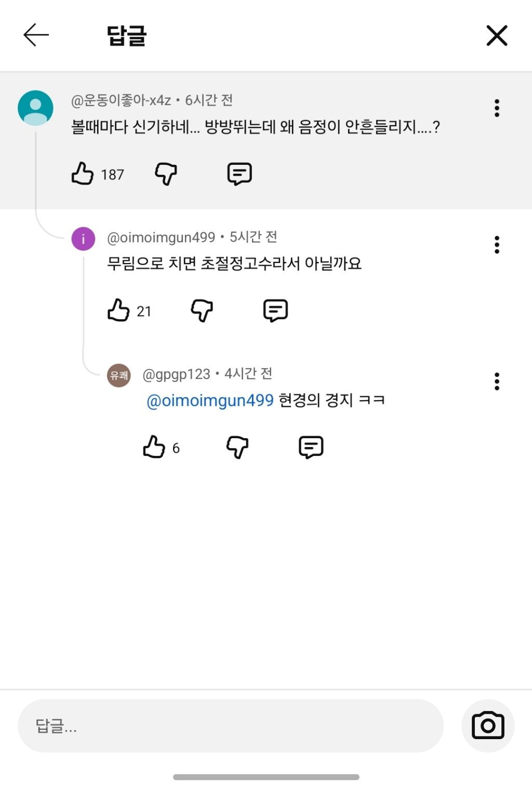Like the @gpgp123 reply with 6 likes
The width and height of the screenshot is (532, 788).
tap(154, 447)
